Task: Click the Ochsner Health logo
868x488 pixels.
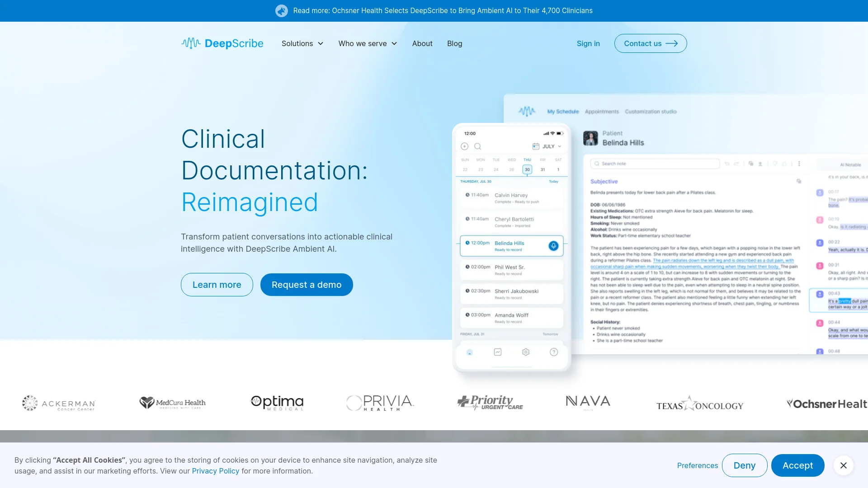Action: coord(827,404)
